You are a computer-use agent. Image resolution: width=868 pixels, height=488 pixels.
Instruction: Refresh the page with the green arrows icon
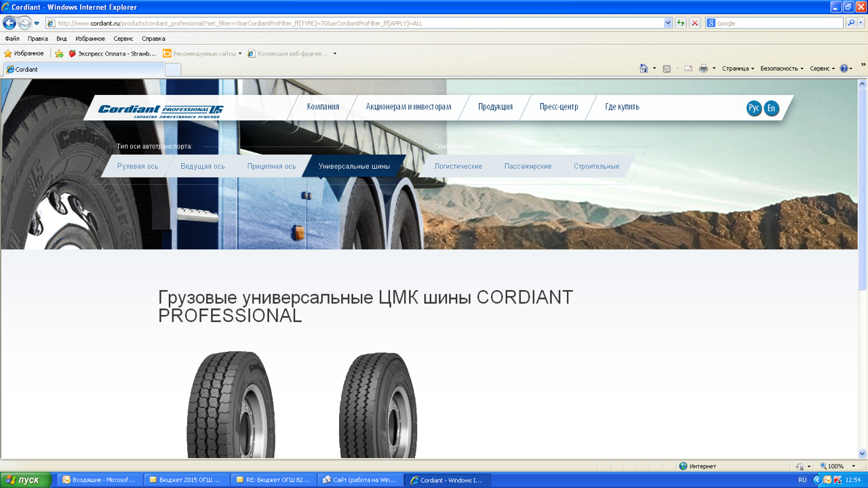click(680, 23)
